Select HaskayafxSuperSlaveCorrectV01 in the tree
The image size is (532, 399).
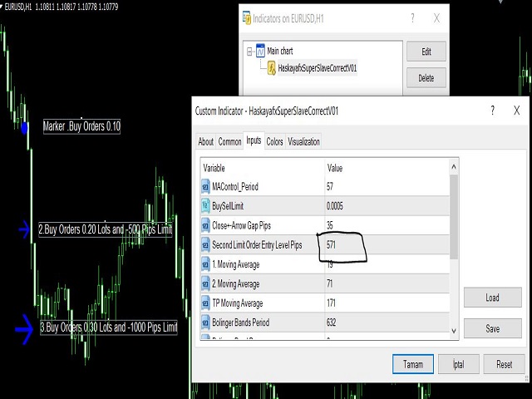(318, 68)
